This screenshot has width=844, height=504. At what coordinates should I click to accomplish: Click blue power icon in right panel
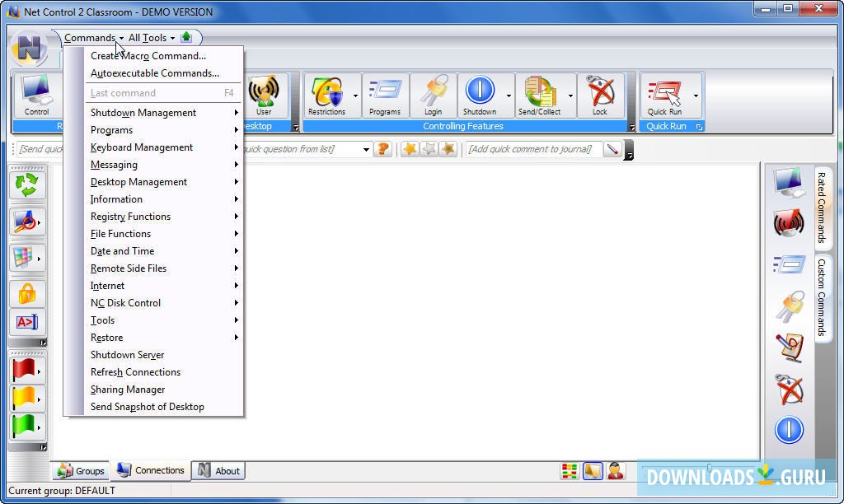pos(789,430)
